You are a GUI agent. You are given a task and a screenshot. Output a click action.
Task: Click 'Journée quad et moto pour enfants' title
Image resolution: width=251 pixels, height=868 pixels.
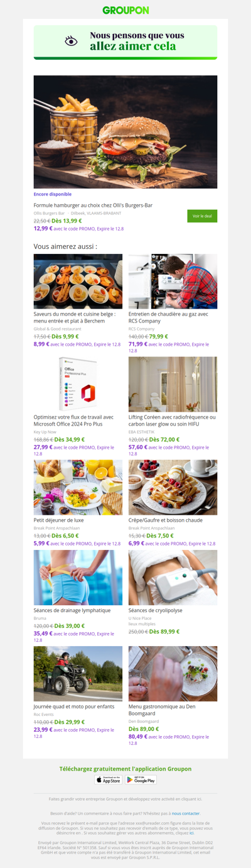pos(74,706)
